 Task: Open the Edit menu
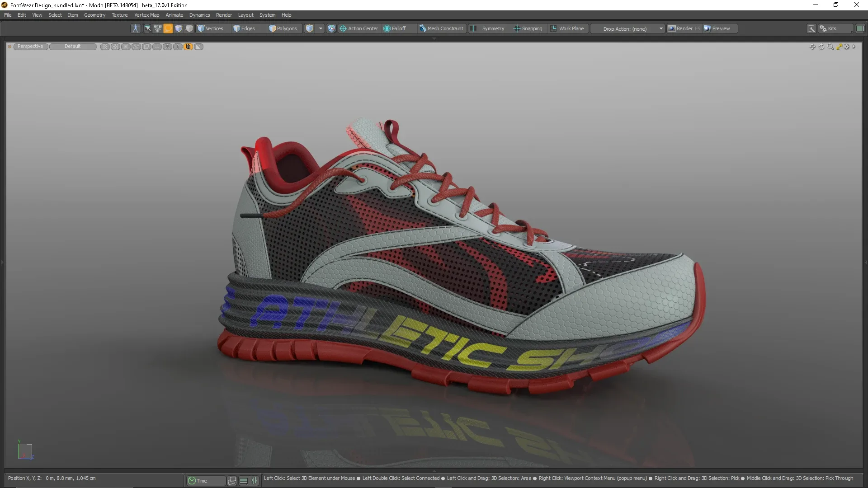point(22,15)
